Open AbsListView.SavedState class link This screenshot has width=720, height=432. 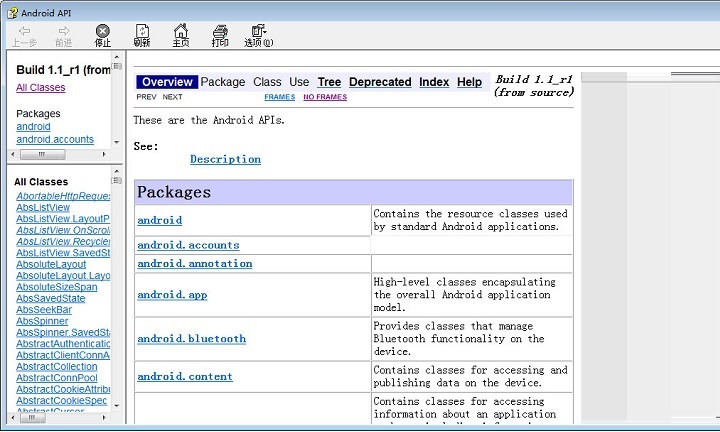pos(63,253)
